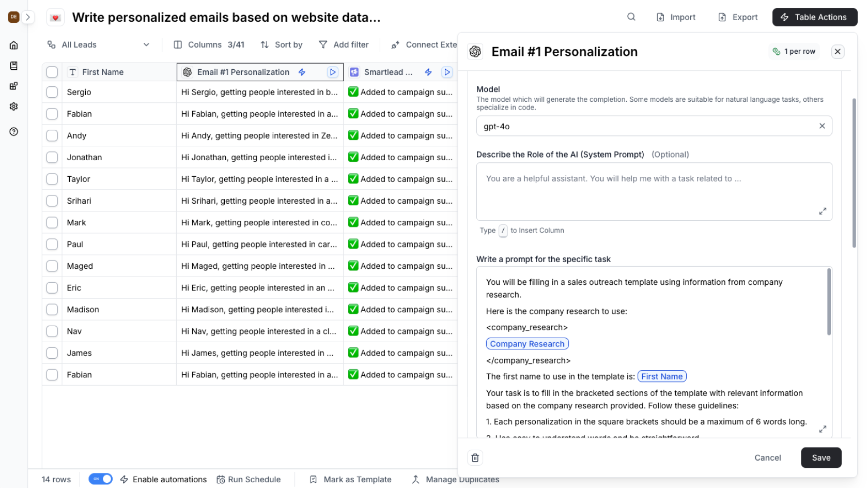
Task: Open the Sort by menu
Action: click(282, 45)
